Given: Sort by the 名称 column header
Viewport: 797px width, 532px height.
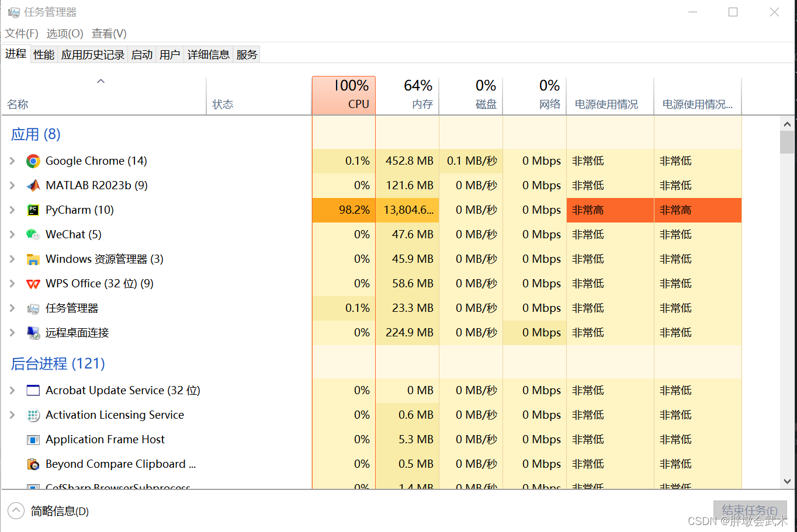Looking at the screenshot, I should click(104, 96).
